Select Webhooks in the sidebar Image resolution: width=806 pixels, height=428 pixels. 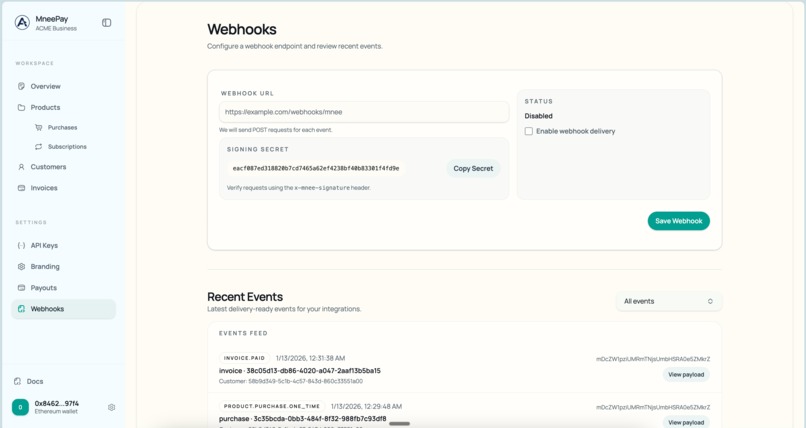pyautogui.click(x=64, y=309)
